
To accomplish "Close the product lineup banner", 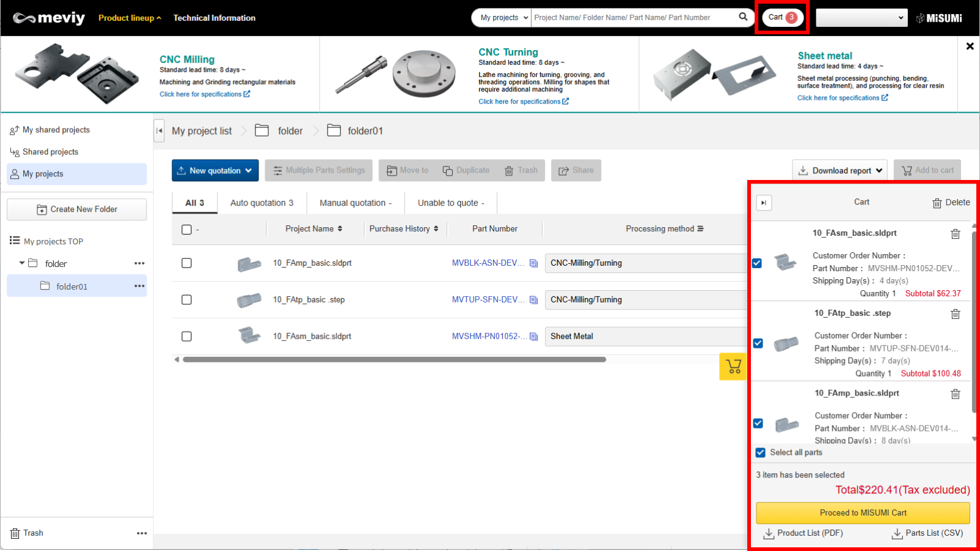I will 970,47.
